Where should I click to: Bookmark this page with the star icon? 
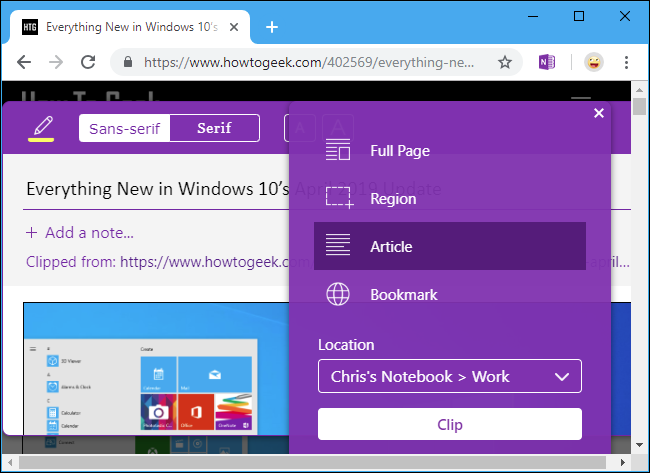click(x=505, y=62)
